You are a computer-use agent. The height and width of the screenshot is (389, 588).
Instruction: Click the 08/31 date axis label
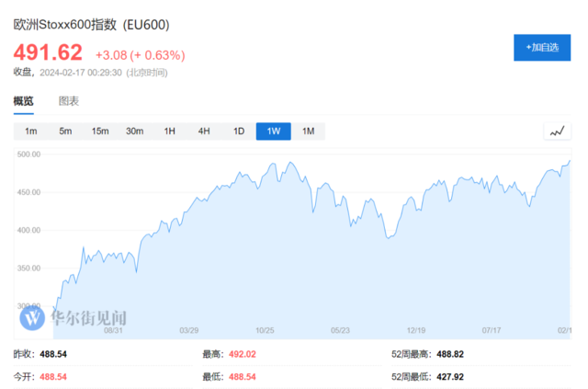click(113, 330)
